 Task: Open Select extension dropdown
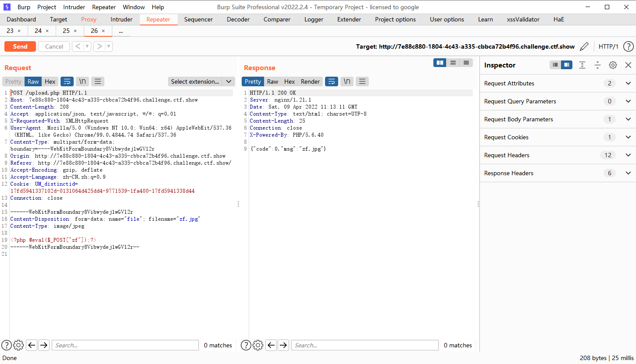(x=201, y=81)
